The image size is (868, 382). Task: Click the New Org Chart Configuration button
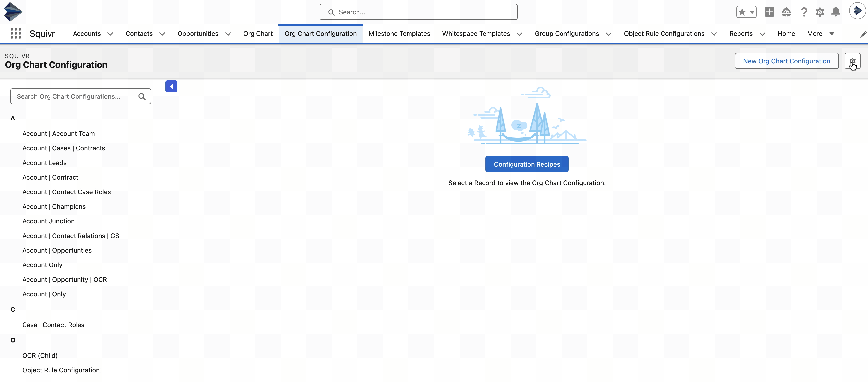pos(787,61)
